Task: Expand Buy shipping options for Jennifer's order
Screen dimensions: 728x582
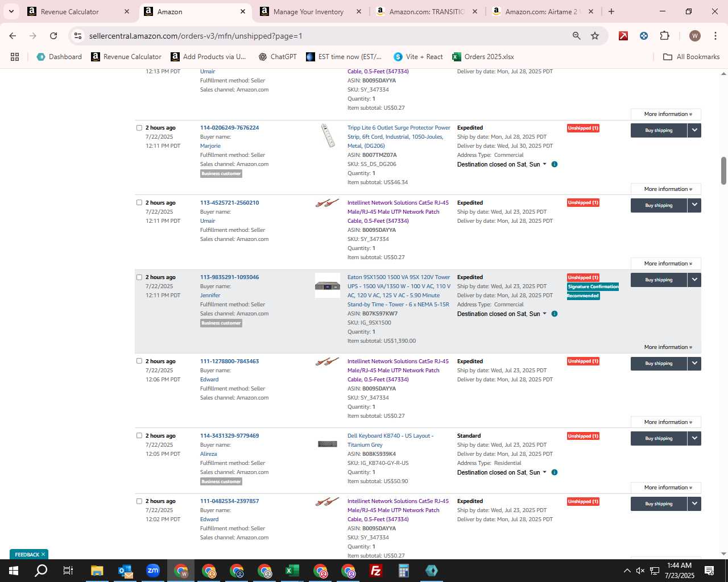Action: coord(694,280)
